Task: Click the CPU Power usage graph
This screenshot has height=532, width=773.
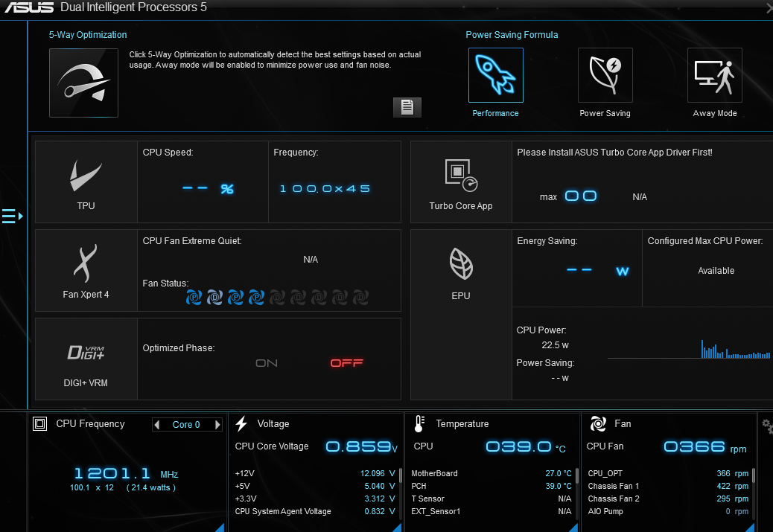Action: tap(689, 349)
